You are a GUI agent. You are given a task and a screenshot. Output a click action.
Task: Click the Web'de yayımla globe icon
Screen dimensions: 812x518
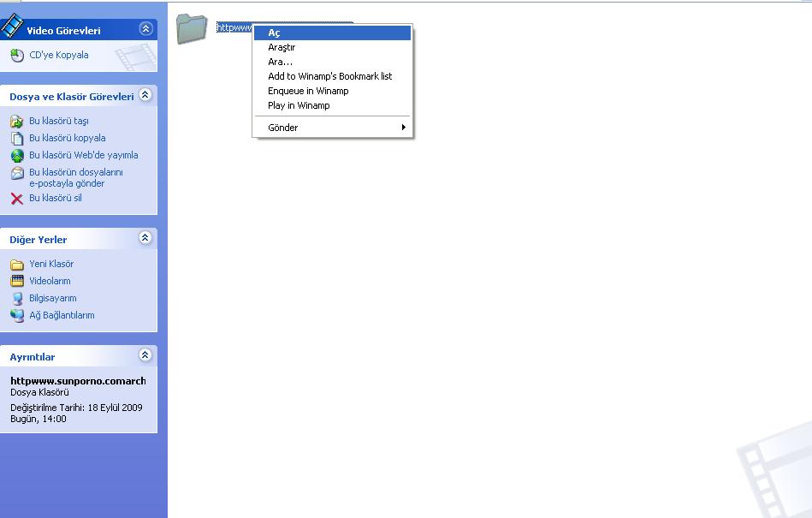pyautogui.click(x=17, y=156)
